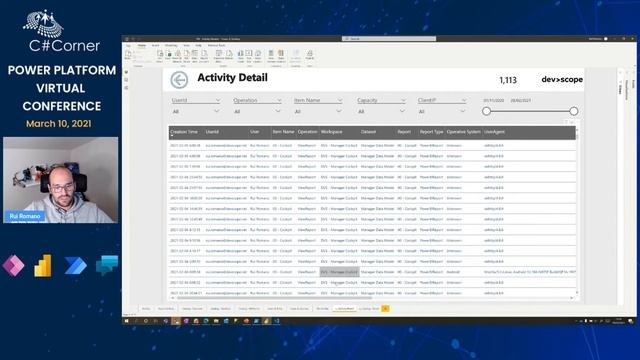Viewport: 640px width, 360px height.
Task: Click the start date field above slider
Action: coord(493,100)
